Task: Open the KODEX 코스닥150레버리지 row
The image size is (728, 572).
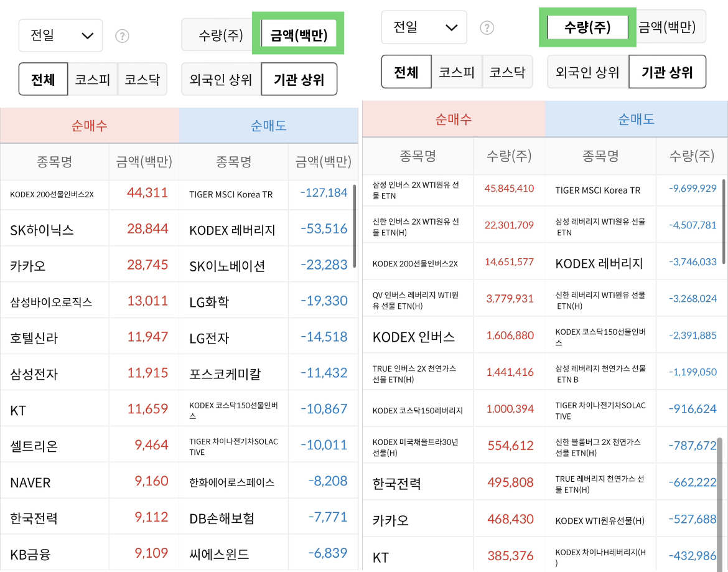Action: [x=418, y=411]
